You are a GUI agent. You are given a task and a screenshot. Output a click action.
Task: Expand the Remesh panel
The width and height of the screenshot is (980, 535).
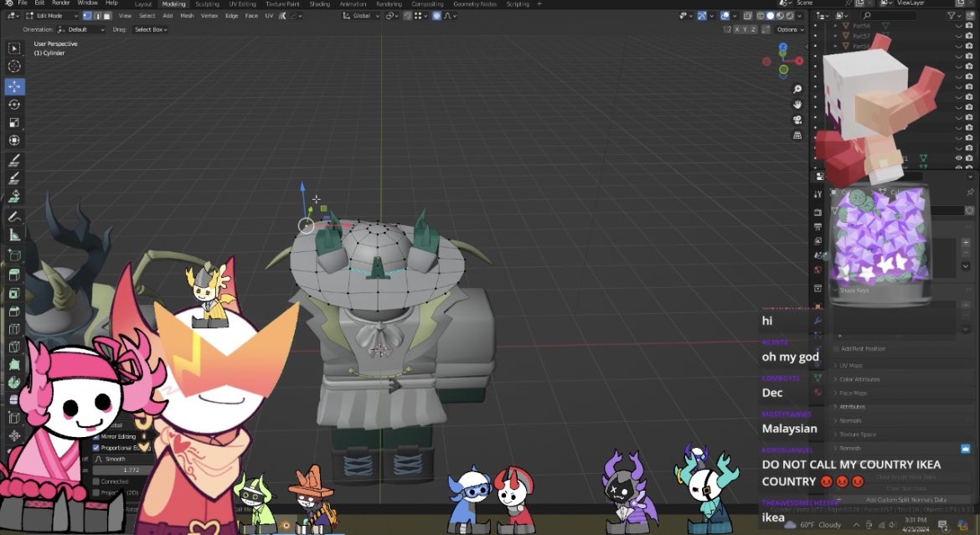click(x=849, y=448)
